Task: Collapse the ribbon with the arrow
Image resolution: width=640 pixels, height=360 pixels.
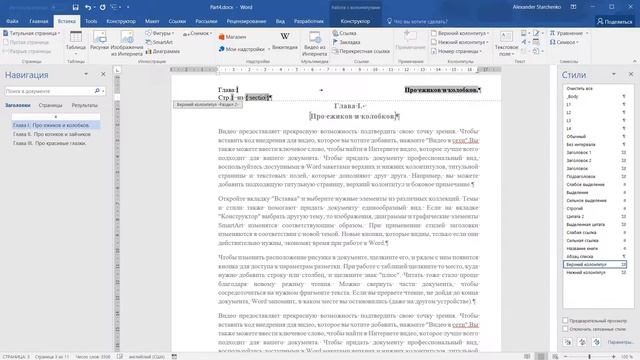Action: (x=634, y=61)
